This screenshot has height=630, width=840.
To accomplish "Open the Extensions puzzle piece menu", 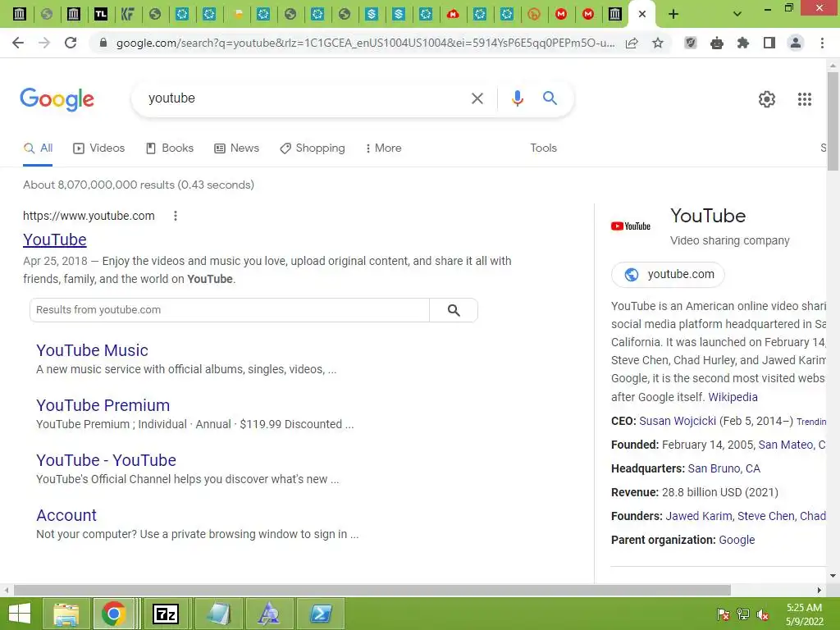I will coord(743,43).
